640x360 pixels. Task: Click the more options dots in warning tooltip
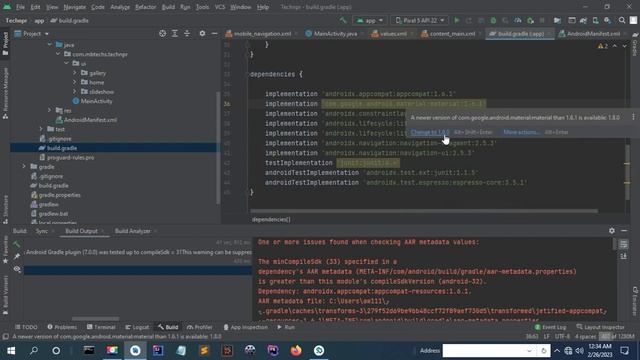pos(633,117)
